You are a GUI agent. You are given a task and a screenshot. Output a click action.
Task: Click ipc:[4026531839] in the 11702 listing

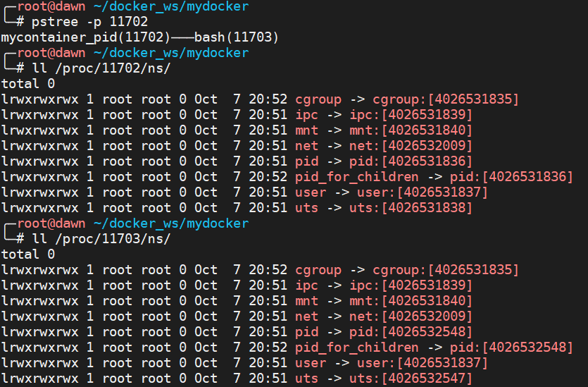pos(411,115)
